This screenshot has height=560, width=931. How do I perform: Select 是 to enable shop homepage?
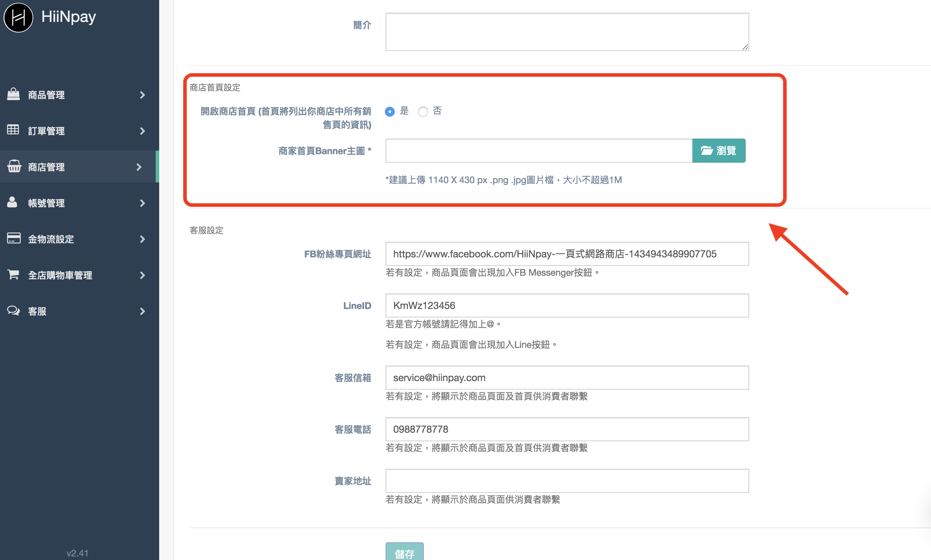point(389,112)
